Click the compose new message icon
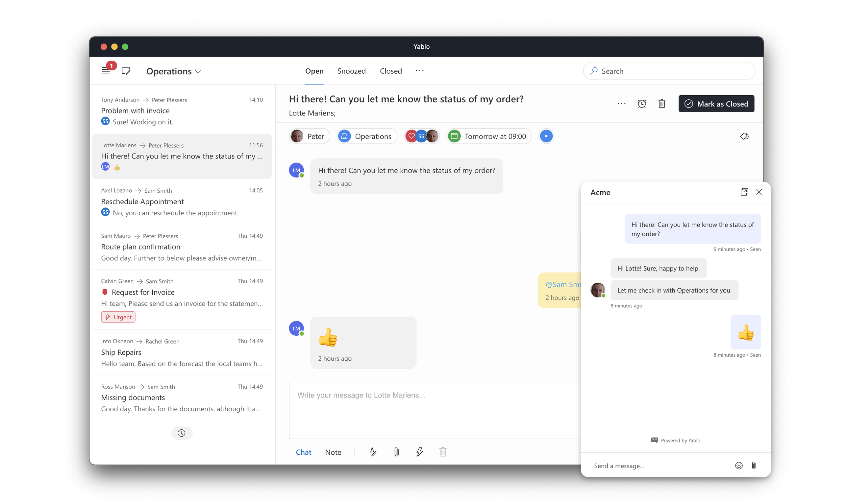Screen dimensions: 848x504 [x=126, y=71]
